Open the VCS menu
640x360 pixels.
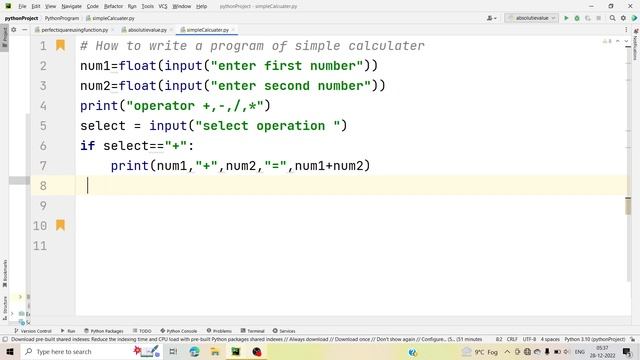click(x=163, y=6)
